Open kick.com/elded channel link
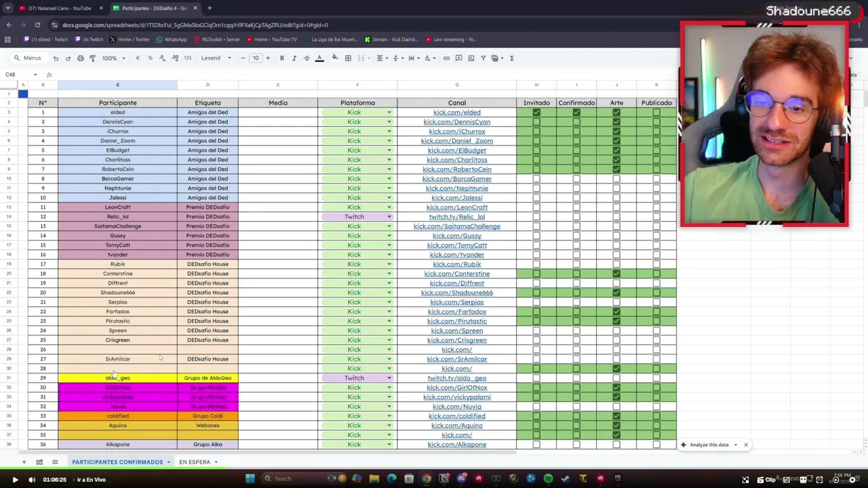868x488 pixels. [x=457, y=113]
